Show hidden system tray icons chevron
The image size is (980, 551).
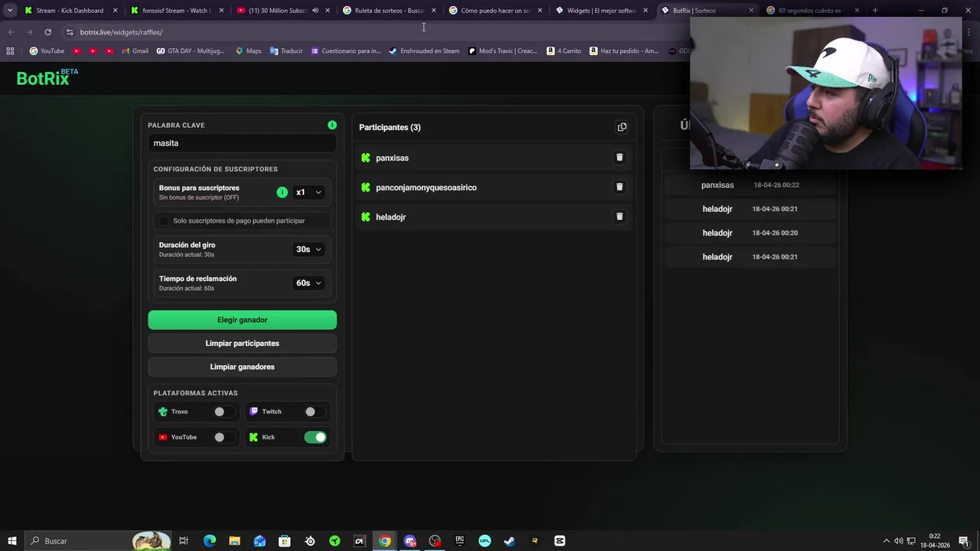coord(886,541)
